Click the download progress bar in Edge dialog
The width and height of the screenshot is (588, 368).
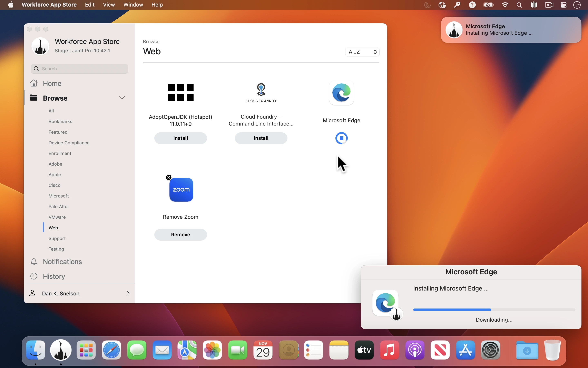[x=494, y=310]
